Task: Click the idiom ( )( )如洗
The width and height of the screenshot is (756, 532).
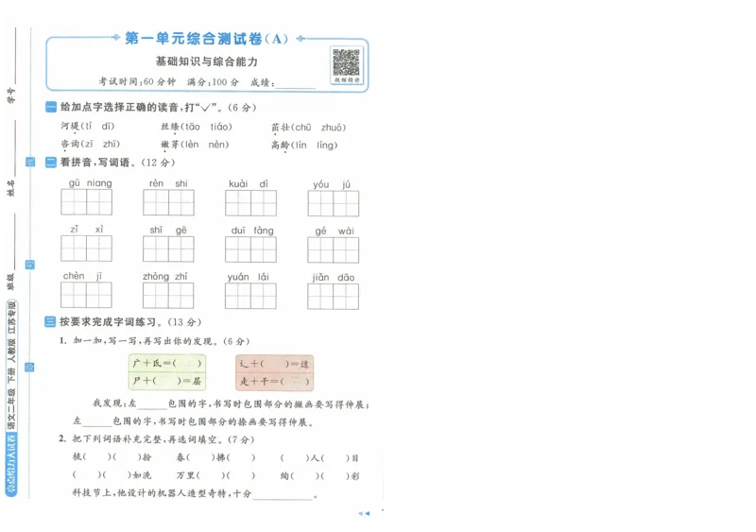Action: click(112, 475)
